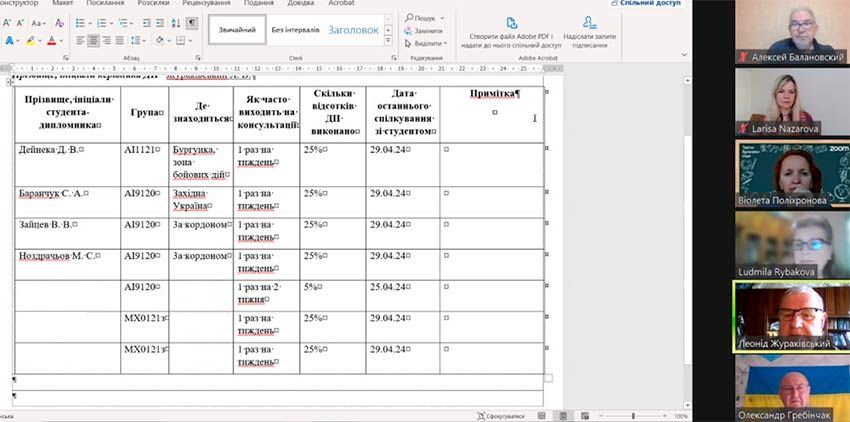
Task: Select Леонід Жураківський's Zoom video thumbnail
Action: pyautogui.click(x=792, y=317)
